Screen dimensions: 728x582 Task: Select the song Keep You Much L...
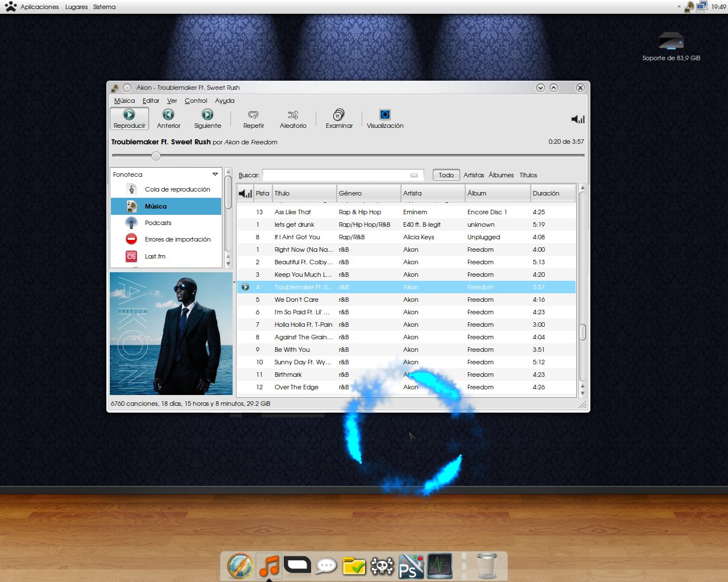pos(406,275)
